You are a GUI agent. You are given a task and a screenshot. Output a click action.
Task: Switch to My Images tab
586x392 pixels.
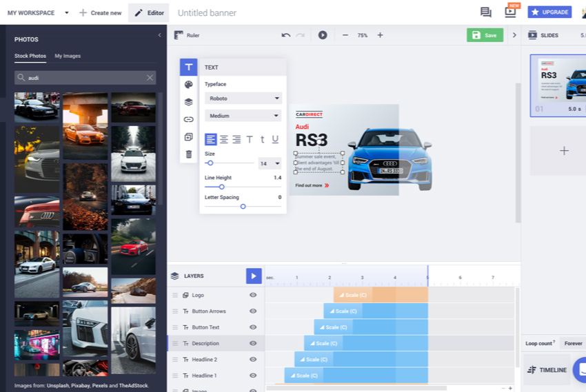[x=68, y=56]
